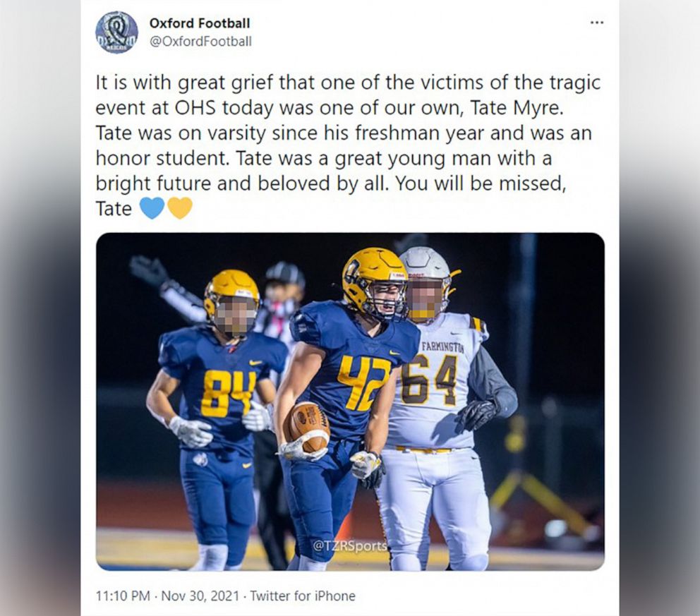Click the Oxford Football display name
The height and width of the screenshot is (616, 700).
click(x=200, y=23)
